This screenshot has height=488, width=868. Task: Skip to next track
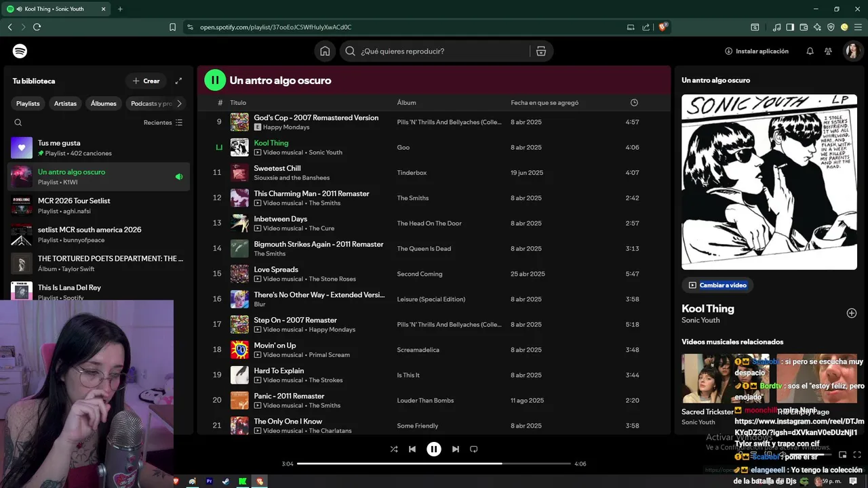[456, 449]
